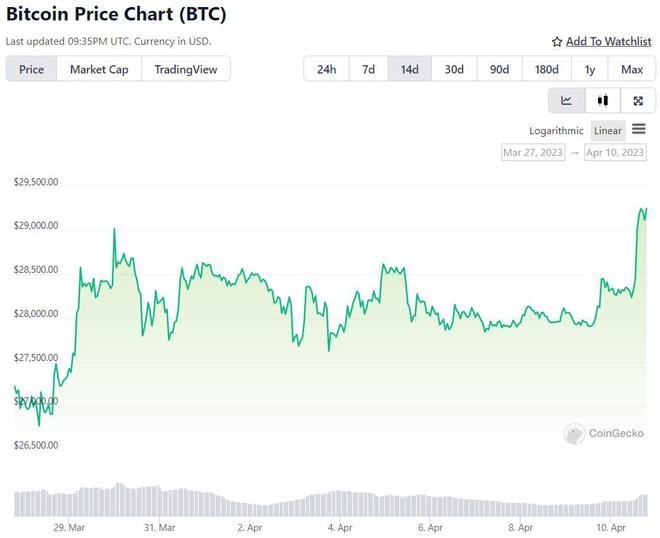Choose the 180d time range
This screenshot has width=660, height=538.
coord(546,69)
